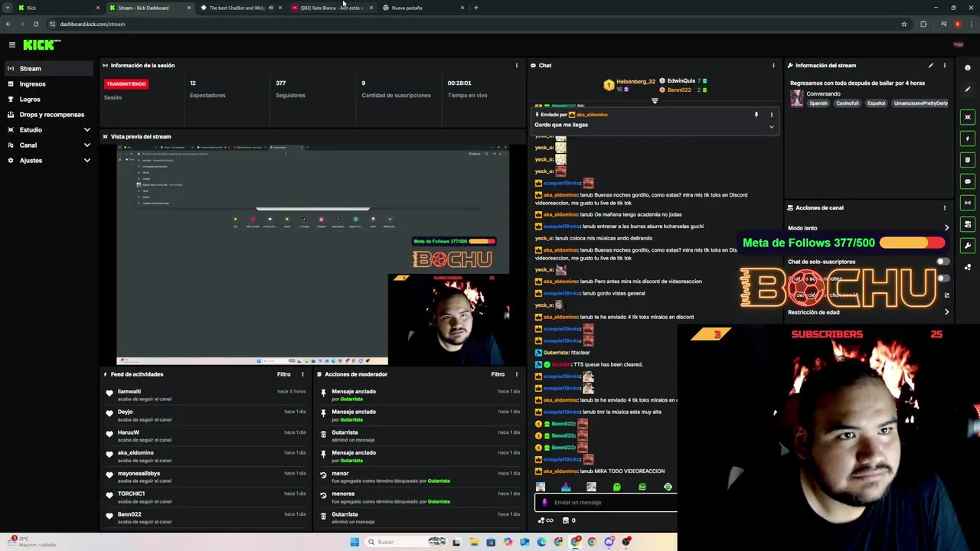This screenshot has width=980, height=551.
Task: Toggle session info broadcast icon in right toolbar
Action: pyautogui.click(x=968, y=203)
